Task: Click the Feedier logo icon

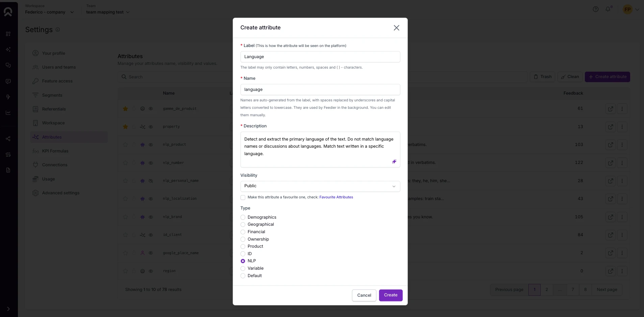Action: pyautogui.click(x=8, y=12)
